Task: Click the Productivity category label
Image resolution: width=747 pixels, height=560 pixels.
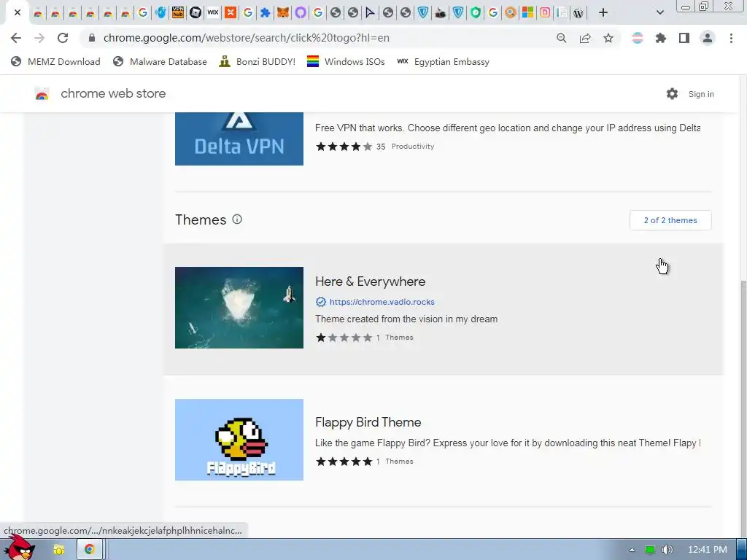Action: (x=413, y=147)
